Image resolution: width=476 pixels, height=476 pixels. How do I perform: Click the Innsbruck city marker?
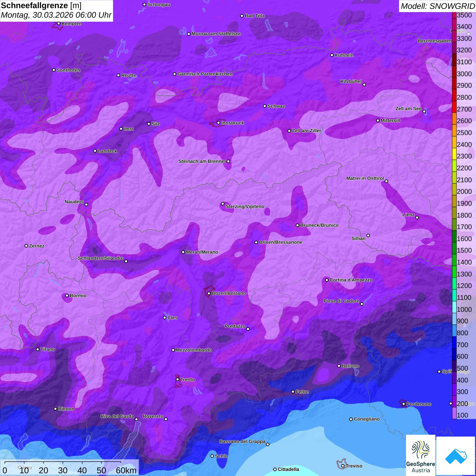pos(219,123)
